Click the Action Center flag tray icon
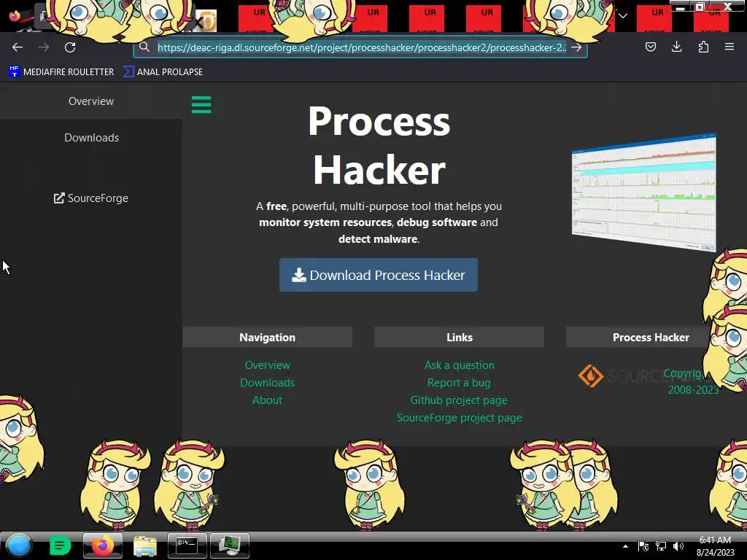The width and height of the screenshot is (747, 560). (643, 546)
